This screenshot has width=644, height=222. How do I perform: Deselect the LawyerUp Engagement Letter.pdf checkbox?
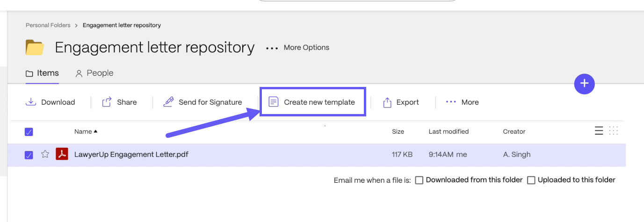click(29, 155)
